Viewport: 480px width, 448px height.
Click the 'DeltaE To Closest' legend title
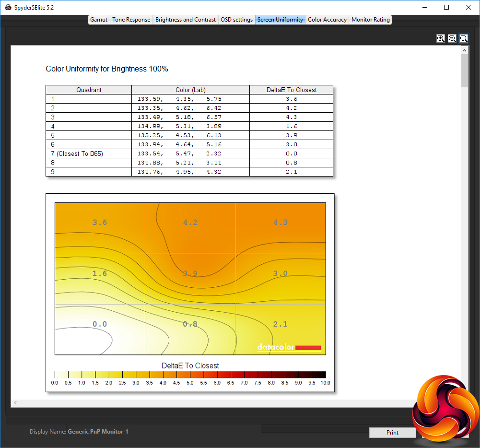[x=190, y=365]
